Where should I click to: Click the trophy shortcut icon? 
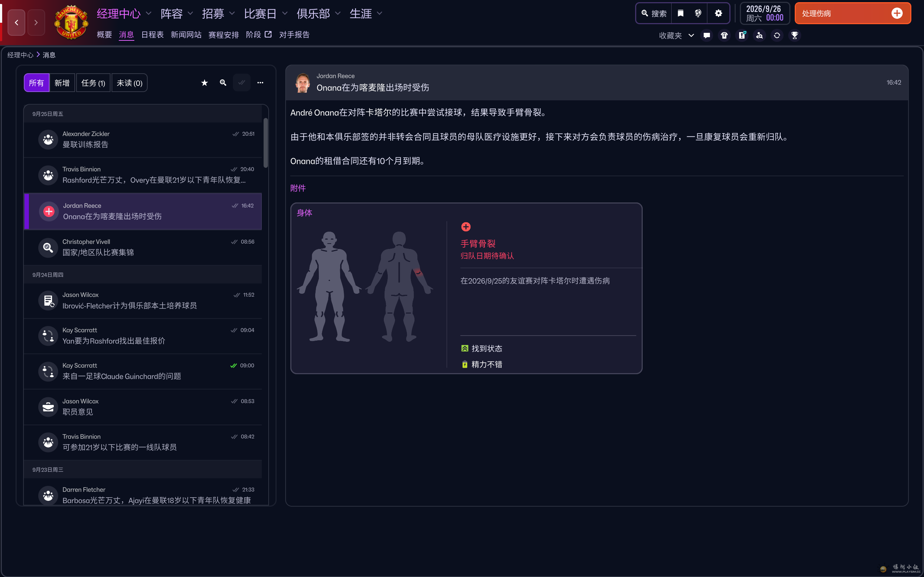pos(795,35)
